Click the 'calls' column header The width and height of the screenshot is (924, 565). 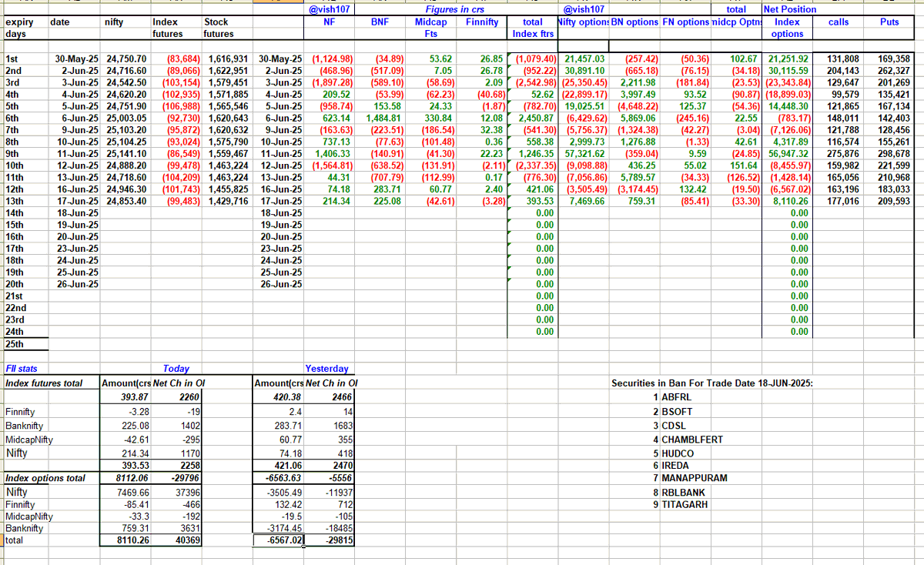pos(839,22)
